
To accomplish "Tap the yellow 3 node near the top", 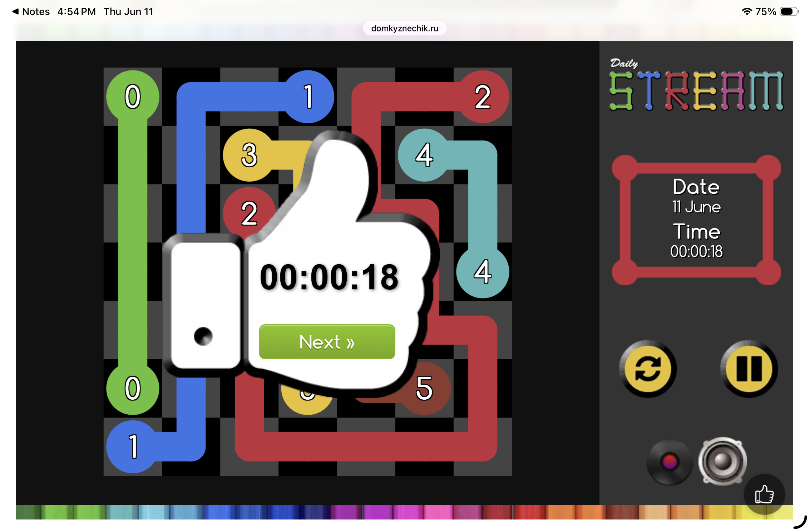I will click(x=249, y=155).
